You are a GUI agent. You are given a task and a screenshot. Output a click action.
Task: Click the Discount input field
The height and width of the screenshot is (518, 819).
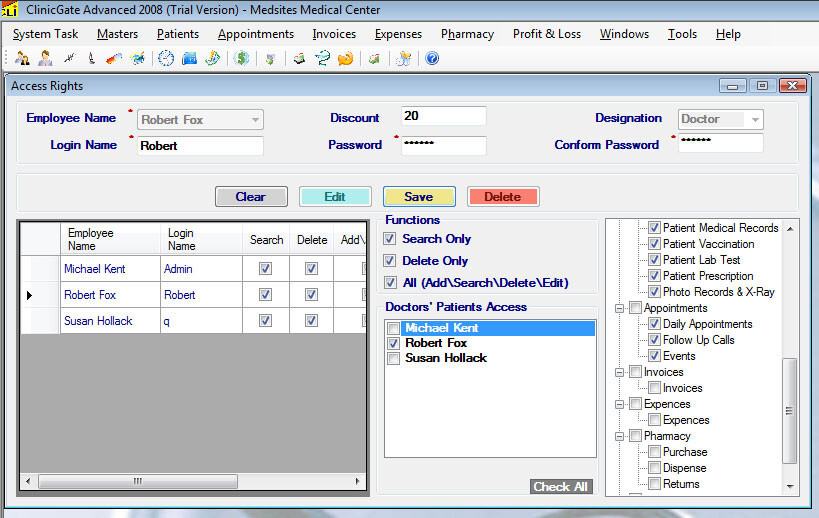click(443, 116)
